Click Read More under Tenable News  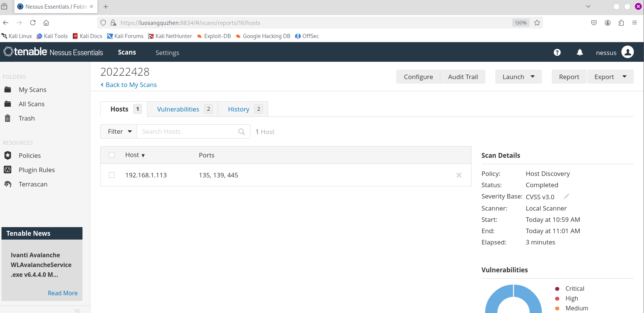[63, 293]
